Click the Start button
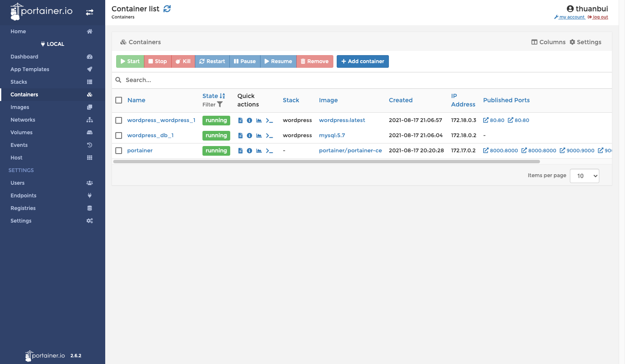625x364 pixels. [x=130, y=61]
